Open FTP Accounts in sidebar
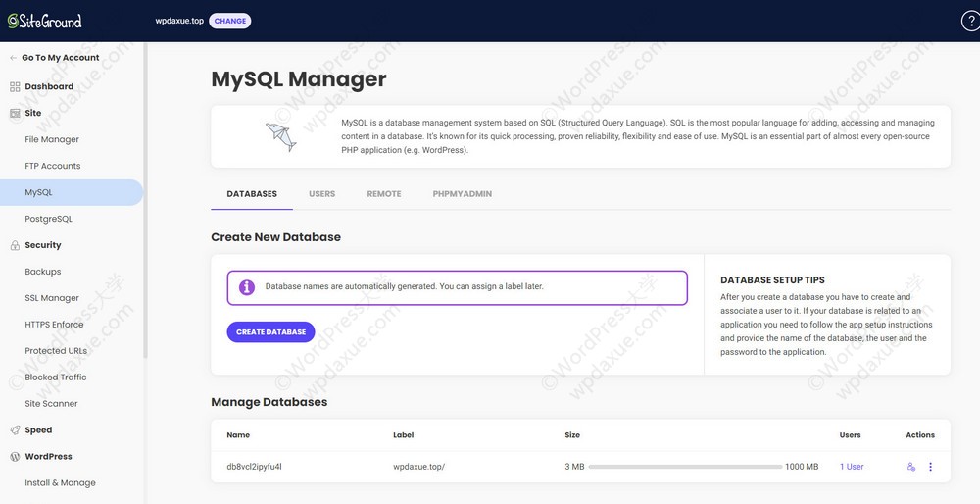This screenshot has height=504, width=980. [x=53, y=166]
